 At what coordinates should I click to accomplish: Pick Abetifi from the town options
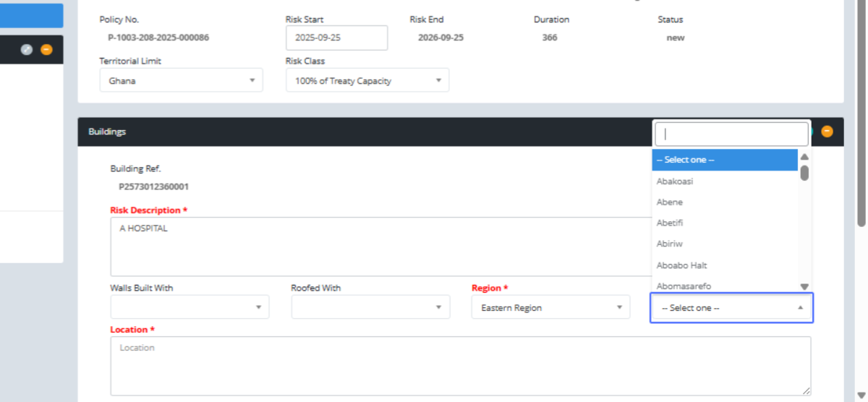pyautogui.click(x=724, y=223)
